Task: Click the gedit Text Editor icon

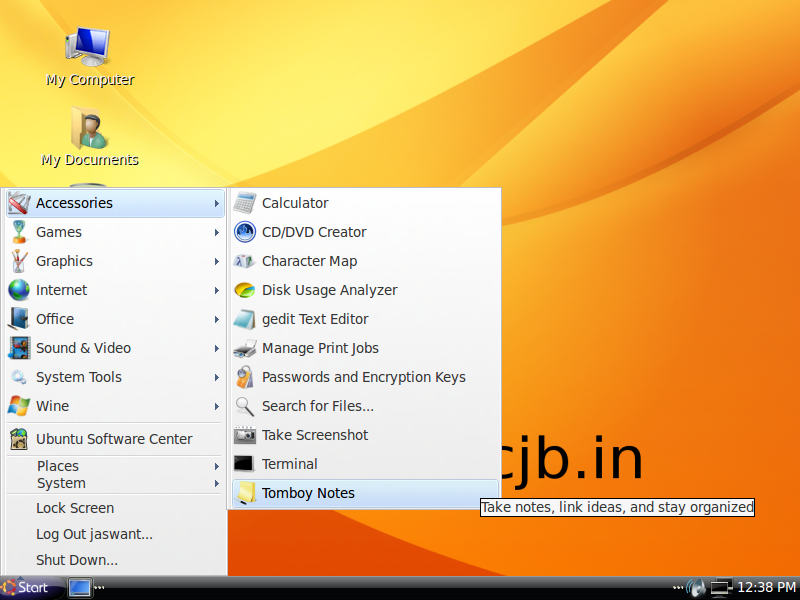Action: [x=245, y=319]
